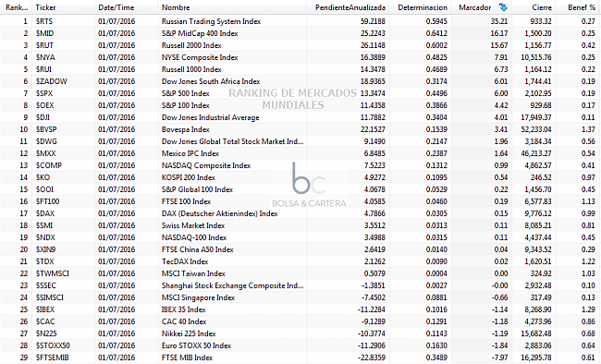Click the Russell 2000 Index name
Viewport: 601px width, 364px height.
(191, 45)
